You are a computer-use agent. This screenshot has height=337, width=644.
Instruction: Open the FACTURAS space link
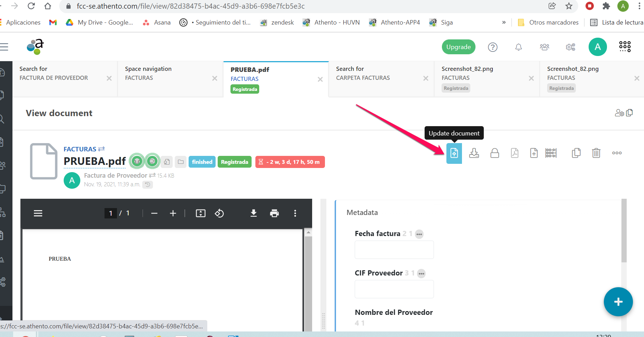coord(80,149)
